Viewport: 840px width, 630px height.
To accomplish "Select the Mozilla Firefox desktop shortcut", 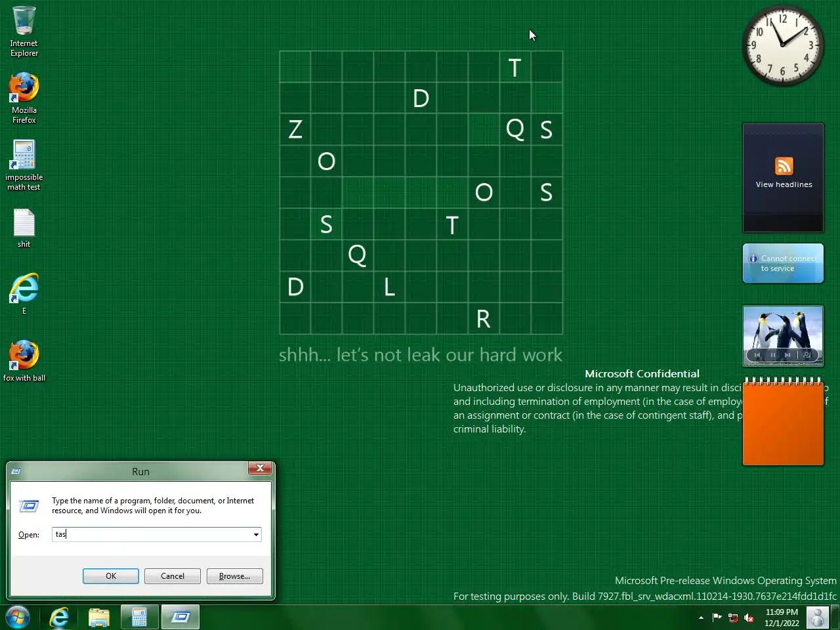I will pyautogui.click(x=24, y=97).
